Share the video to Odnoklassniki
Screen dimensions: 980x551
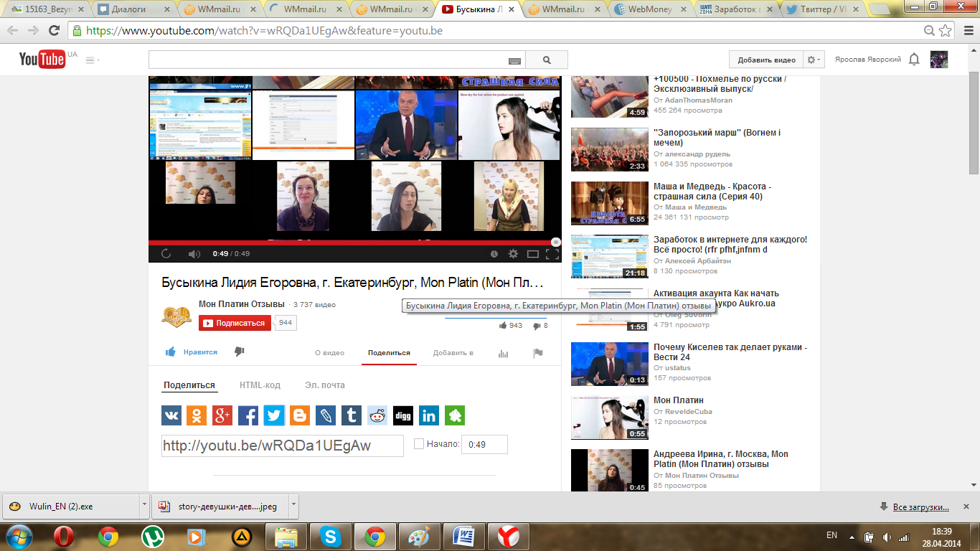197,415
